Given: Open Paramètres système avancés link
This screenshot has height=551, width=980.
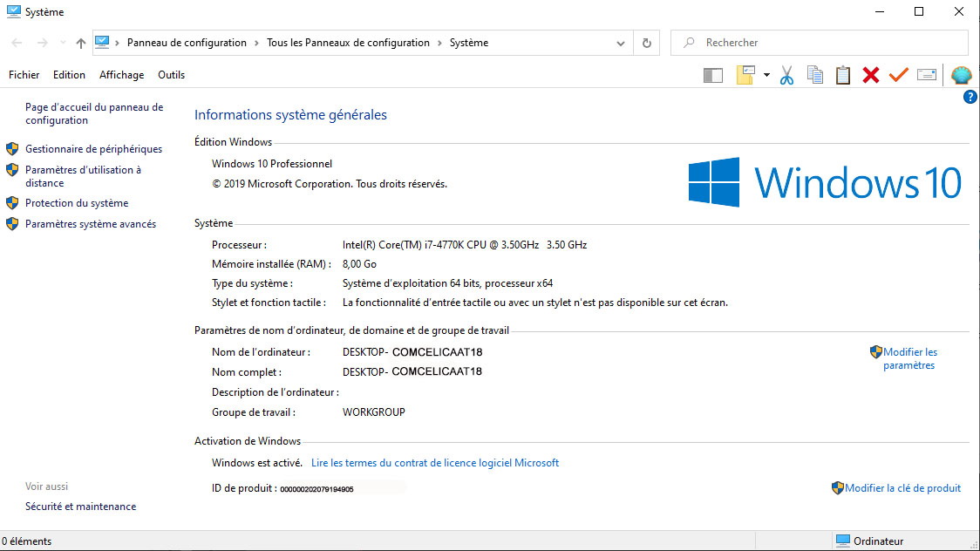Looking at the screenshot, I should pos(91,224).
